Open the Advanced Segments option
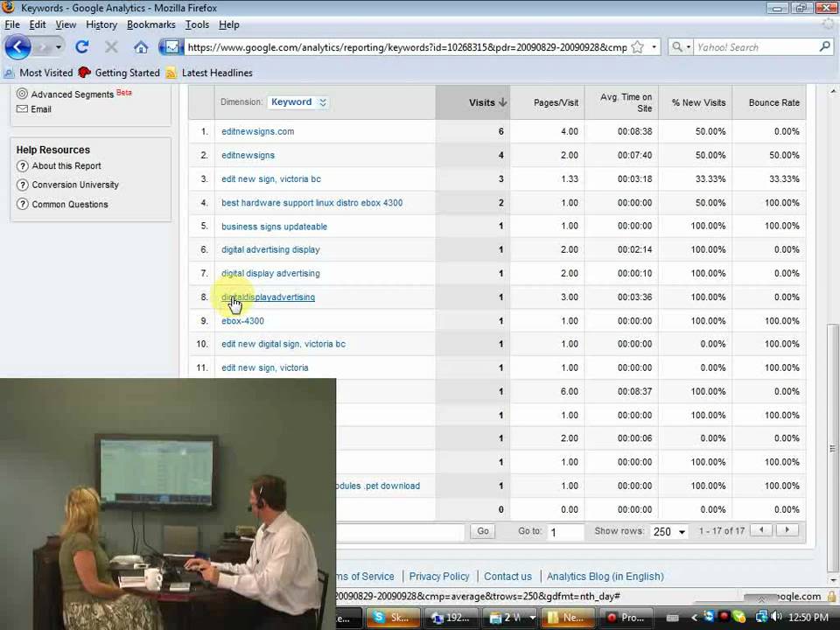This screenshot has width=840, height=630. click(x=73, y=94)
